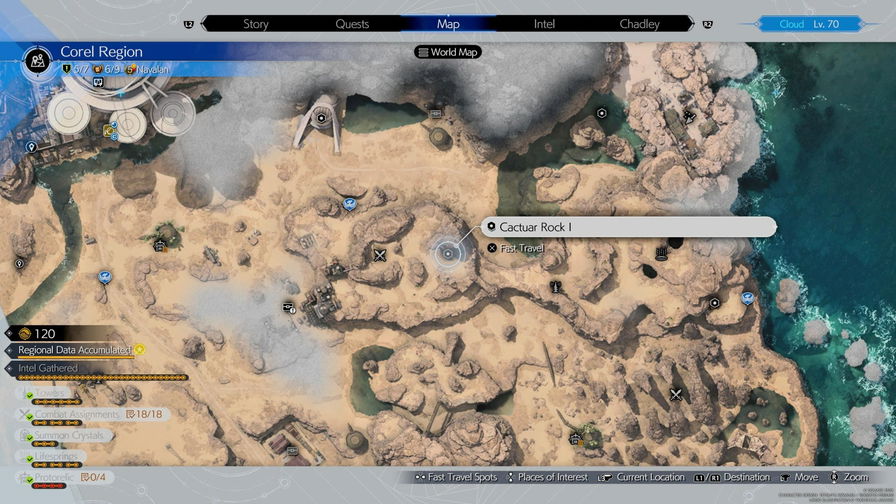The height and width of the screenshot is (504, 896).
Task: Click the hexagon marker on the northern tower
Action: pyautogui.click(x=321, y=117)
